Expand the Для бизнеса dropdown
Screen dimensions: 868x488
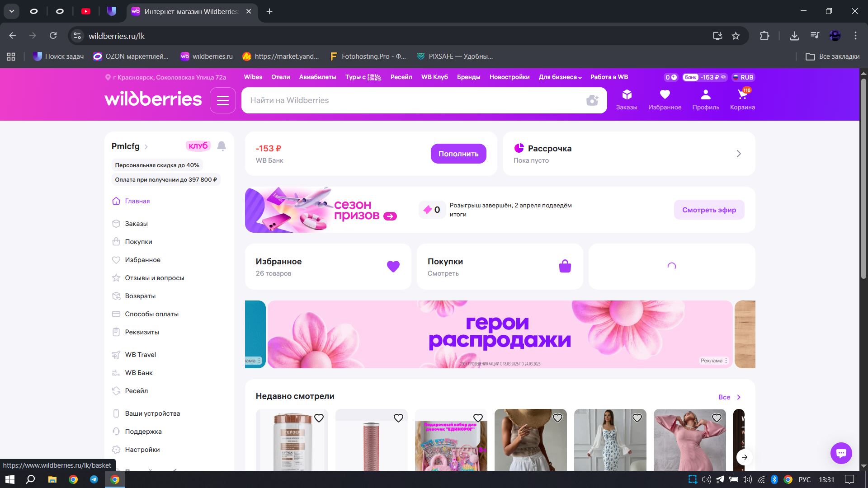click(x=560, y=77)
